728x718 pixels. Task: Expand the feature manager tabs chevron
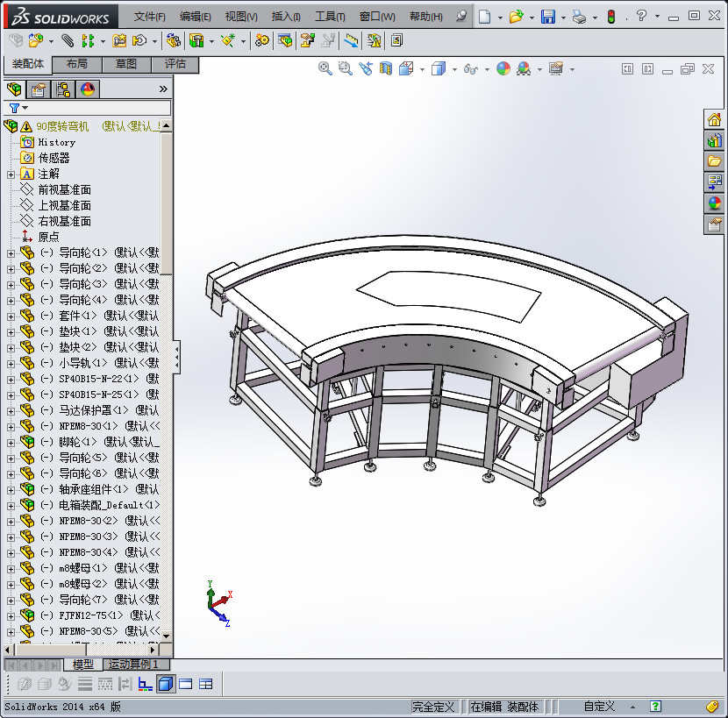click(163, 89)
